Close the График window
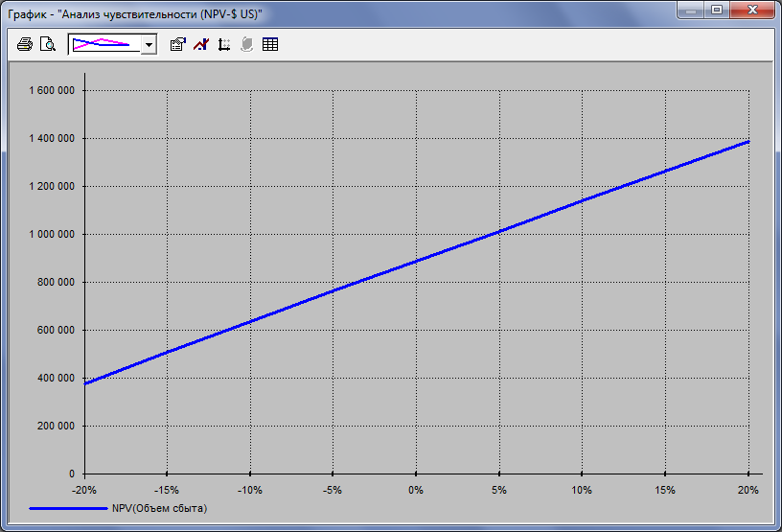Screen dimensions: 782x532 click(x=752, y=10)
